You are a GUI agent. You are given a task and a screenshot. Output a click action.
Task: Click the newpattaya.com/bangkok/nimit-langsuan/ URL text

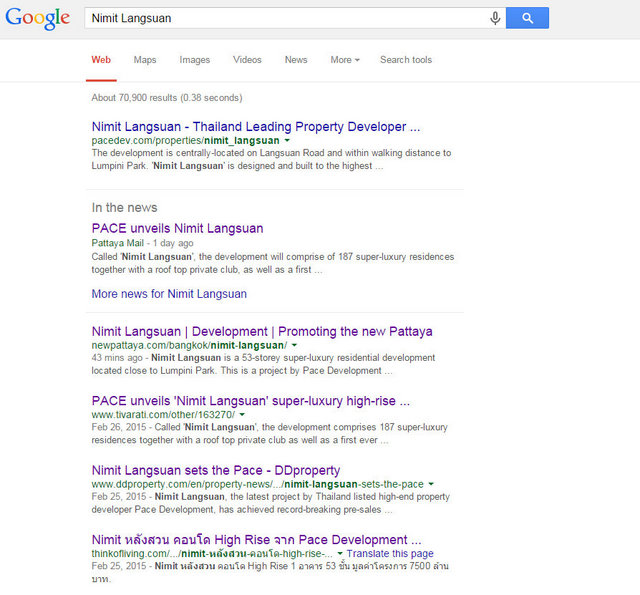(189, 345)
